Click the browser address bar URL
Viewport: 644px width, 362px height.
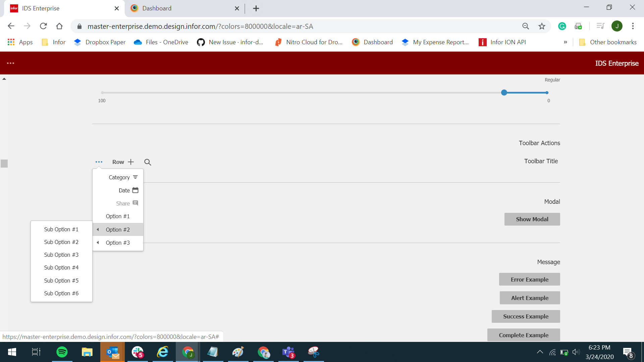tap(200, 26)
